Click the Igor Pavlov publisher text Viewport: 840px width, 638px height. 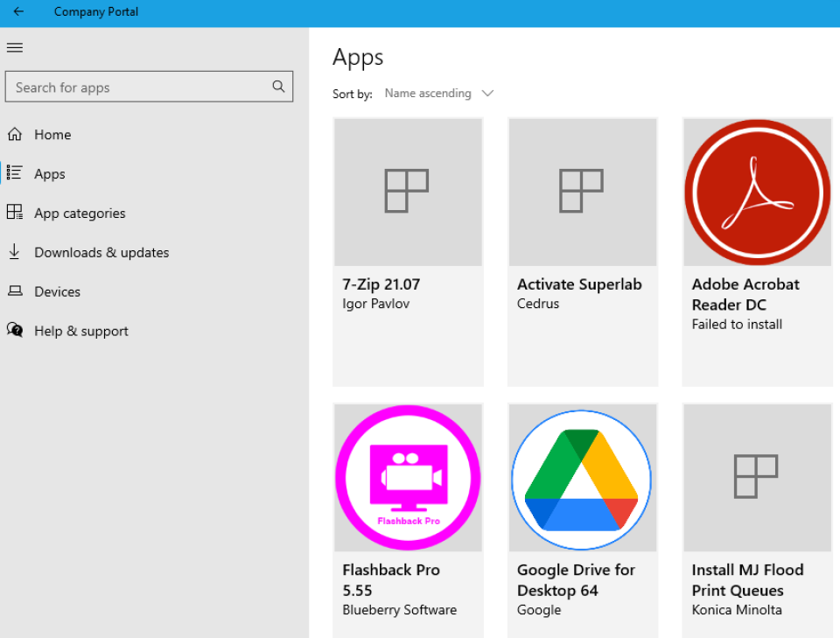(x=376, y=303)
